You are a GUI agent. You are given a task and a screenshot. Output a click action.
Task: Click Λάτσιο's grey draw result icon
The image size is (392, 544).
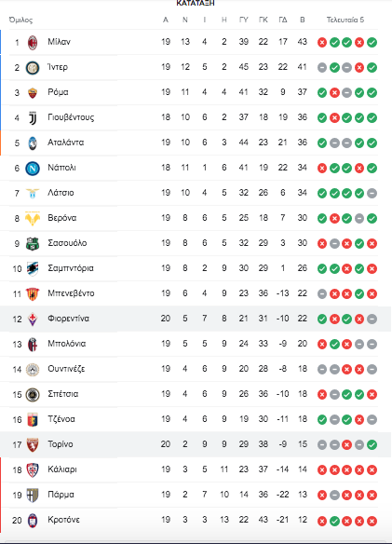tap(372, 193)
